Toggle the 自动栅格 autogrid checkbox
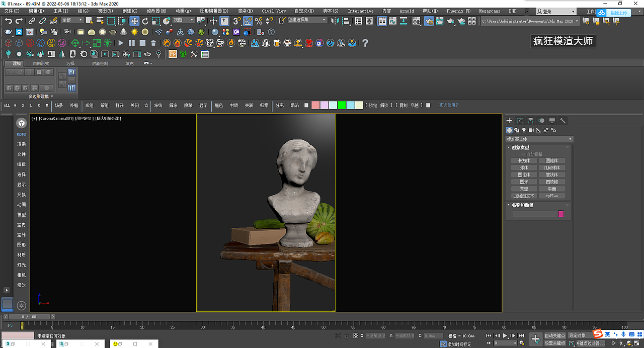The width and height of the screenshot is (644, 348). (523, 154)
